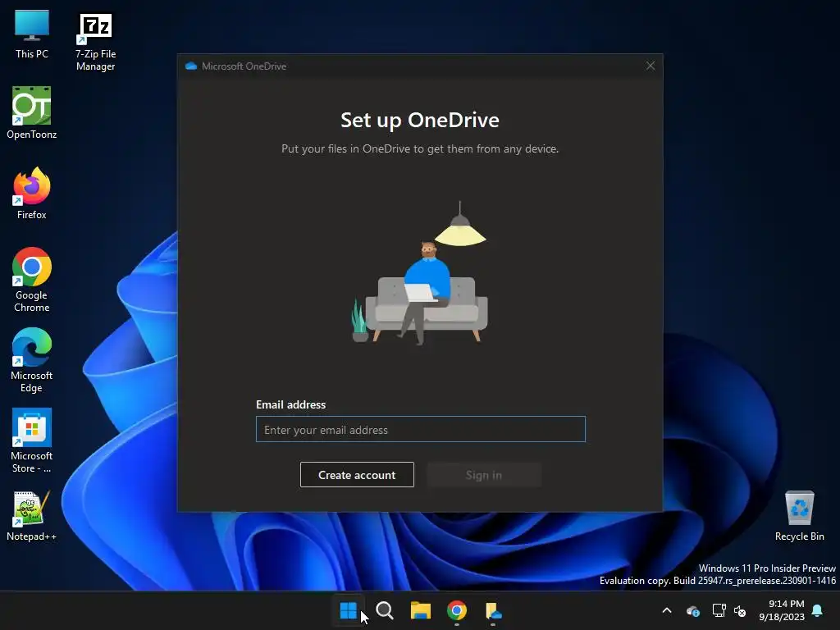
Task: Select OneDrive setup taskbar icon
Action: point(493,610)
